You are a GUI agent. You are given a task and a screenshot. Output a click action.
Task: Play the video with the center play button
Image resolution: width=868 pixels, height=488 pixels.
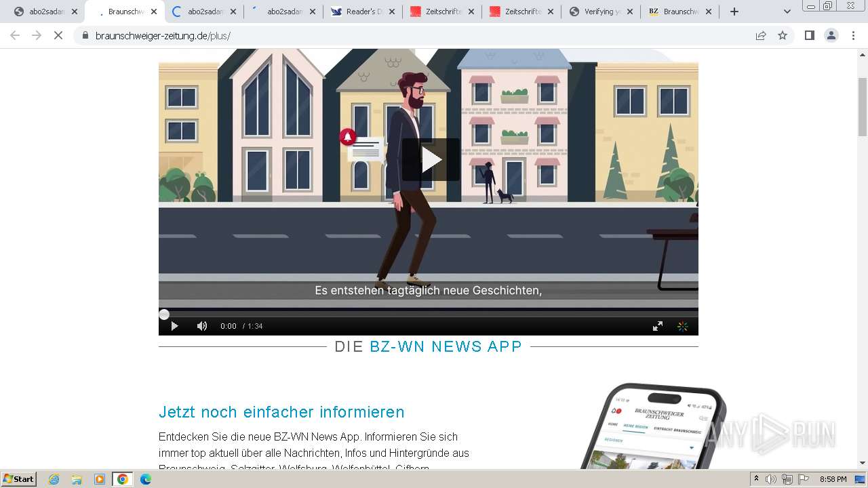431,160
